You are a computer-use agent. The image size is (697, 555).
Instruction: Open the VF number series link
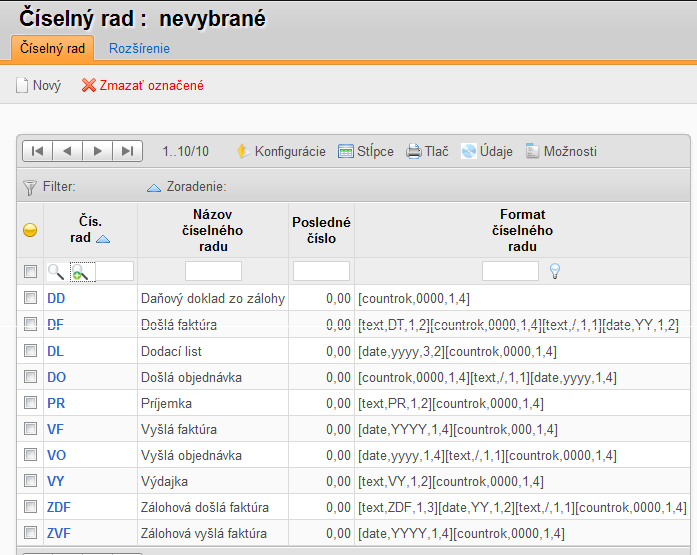coord(55,429)
